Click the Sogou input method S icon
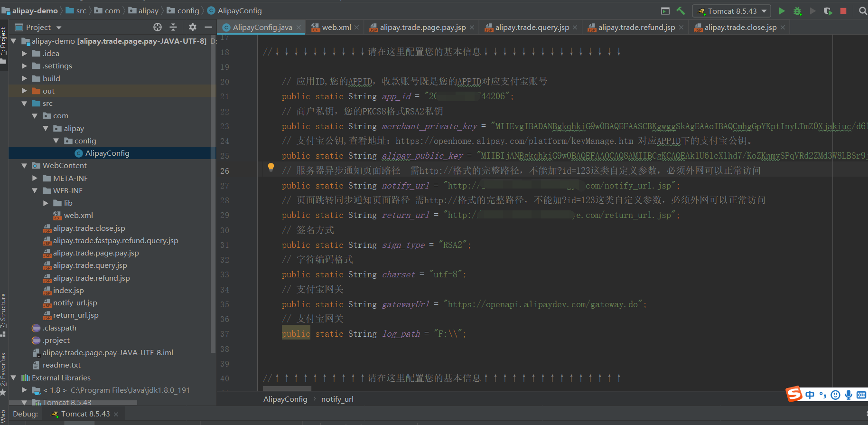The width and height of the screenshot is (868, 425). (x=793, y=394)
